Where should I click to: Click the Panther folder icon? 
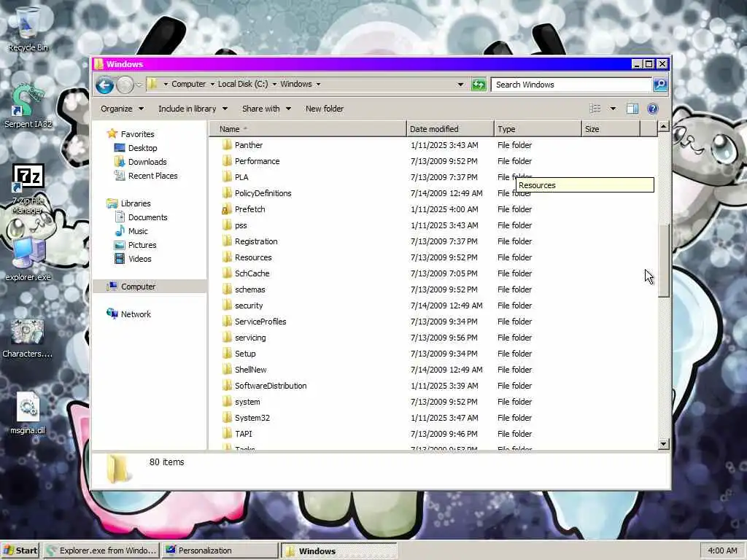pos(228,145)
